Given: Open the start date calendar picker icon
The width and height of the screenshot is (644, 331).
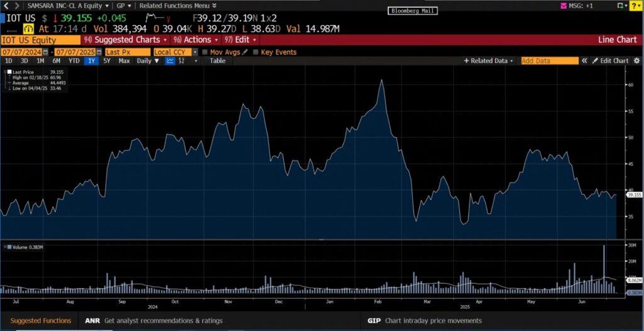Looking at the screenshot, I should coord(45,52).
